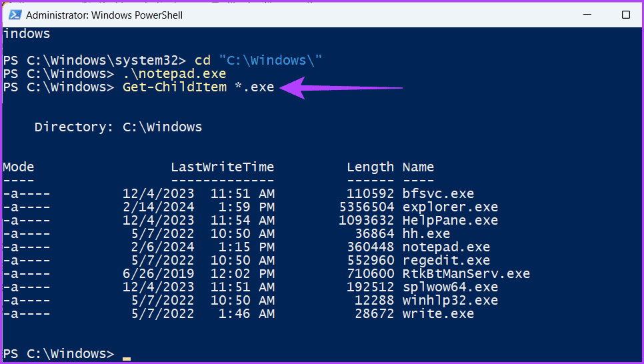Select the explorer.exe entry
The image size is (644, 364).
coord(450,207)
